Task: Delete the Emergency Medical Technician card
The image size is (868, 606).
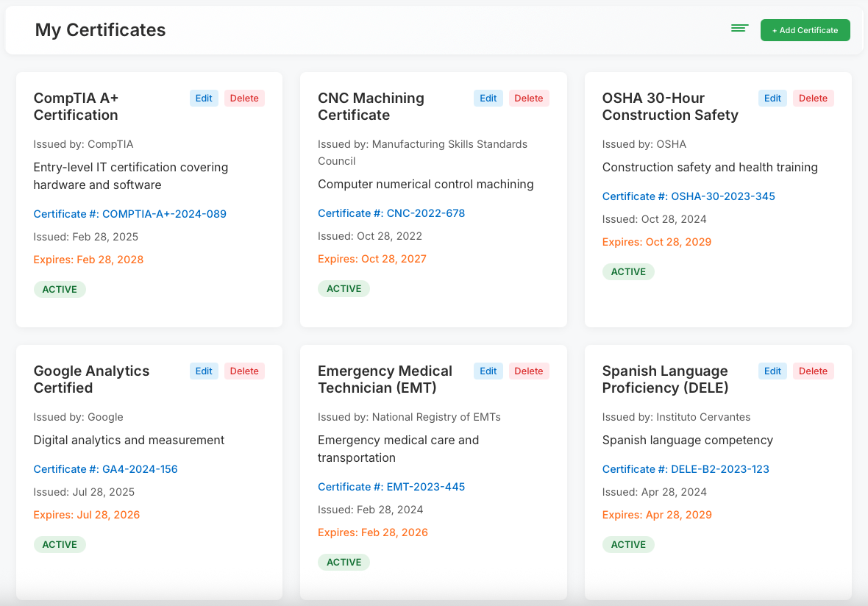Action: pyautogui.click(x=529, y=371)
